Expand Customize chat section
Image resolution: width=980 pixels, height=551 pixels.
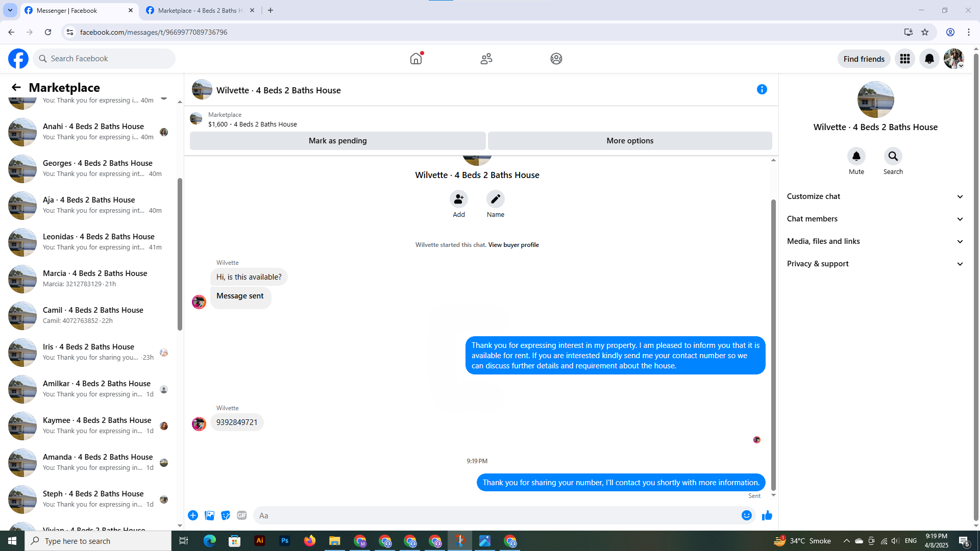click(875, 196)
